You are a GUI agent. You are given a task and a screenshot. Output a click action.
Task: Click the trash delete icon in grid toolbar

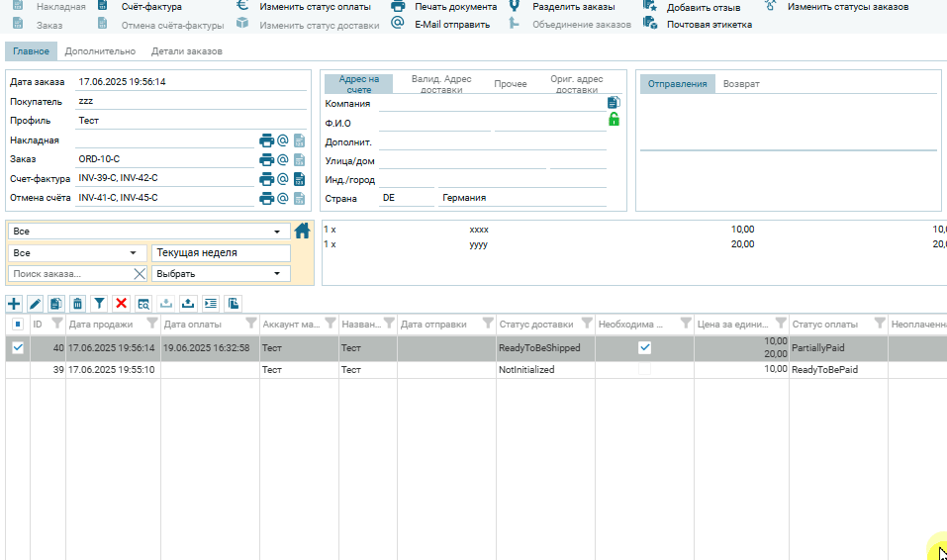pyautogui.click(x=78, y=304)
